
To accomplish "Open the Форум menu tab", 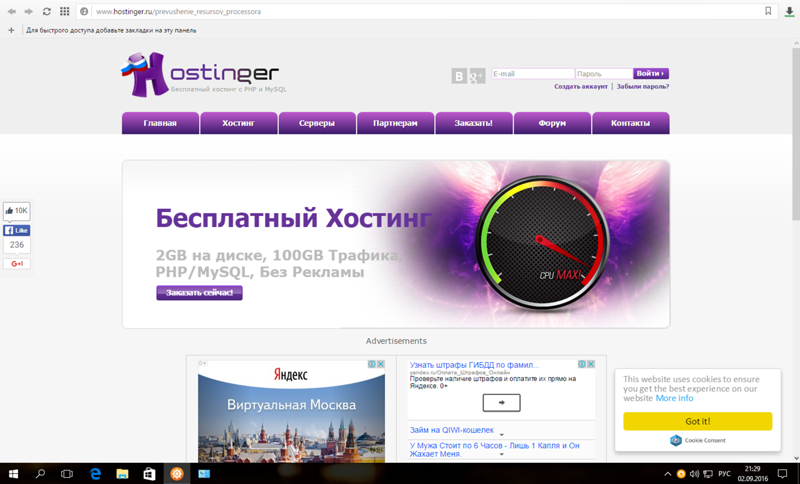I will (552, 123).
